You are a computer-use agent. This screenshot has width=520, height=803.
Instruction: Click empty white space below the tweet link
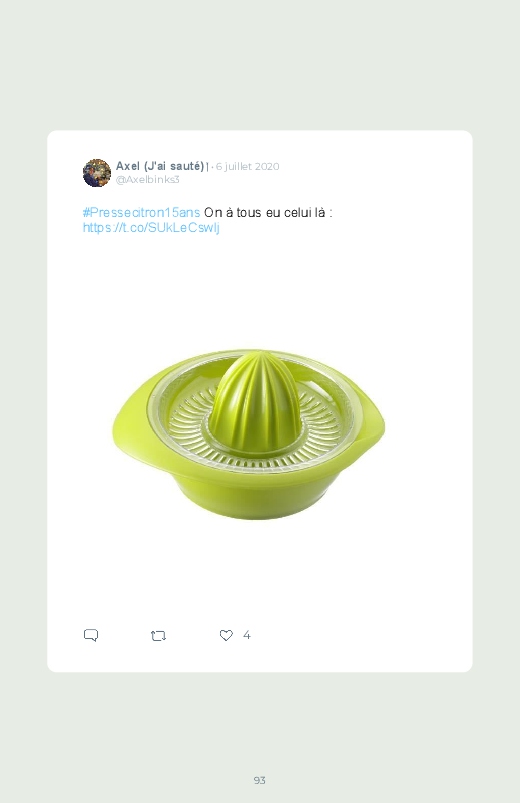(x=259, y=287)
